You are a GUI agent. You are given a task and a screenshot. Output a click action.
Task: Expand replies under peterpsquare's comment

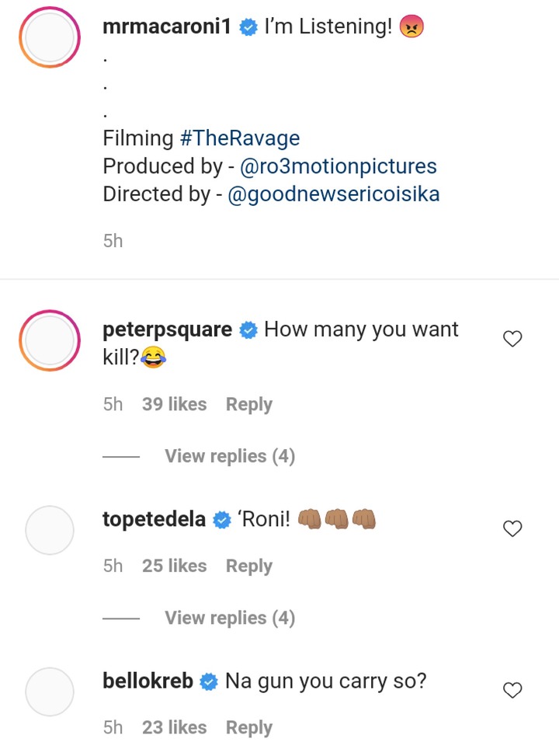pos(230,455)
